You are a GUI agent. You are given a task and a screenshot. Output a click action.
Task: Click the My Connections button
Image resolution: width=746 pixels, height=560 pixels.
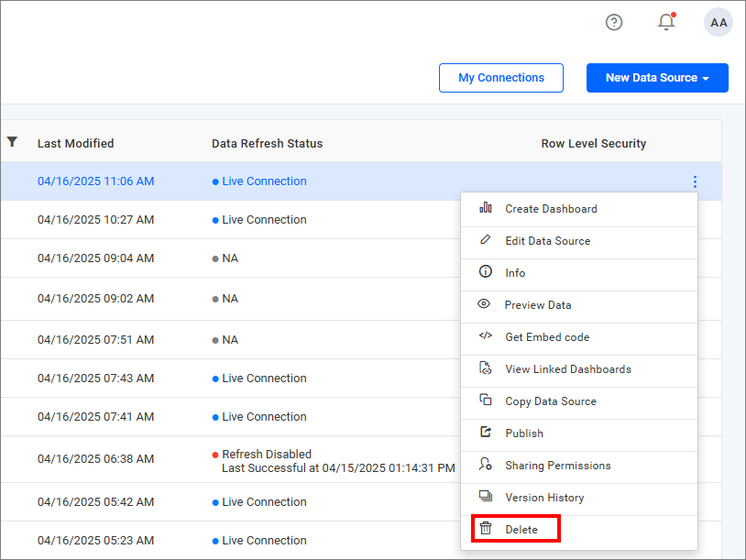pyautogui.click(x=500, y=78)
